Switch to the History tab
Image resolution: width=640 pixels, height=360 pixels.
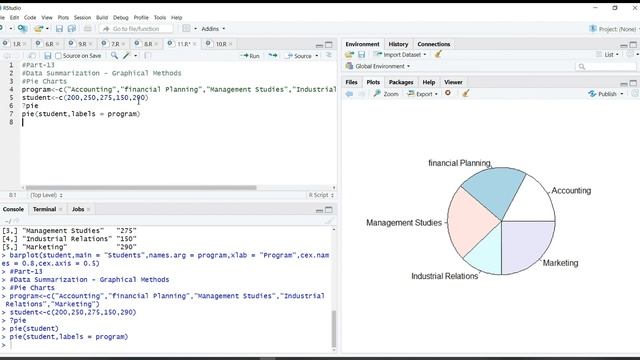click(398, 44)
